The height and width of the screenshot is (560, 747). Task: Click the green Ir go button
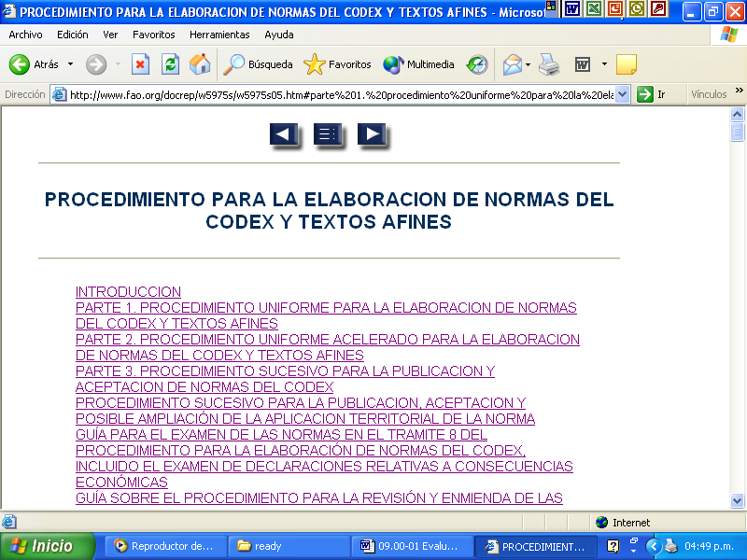(x=651, y=94)
